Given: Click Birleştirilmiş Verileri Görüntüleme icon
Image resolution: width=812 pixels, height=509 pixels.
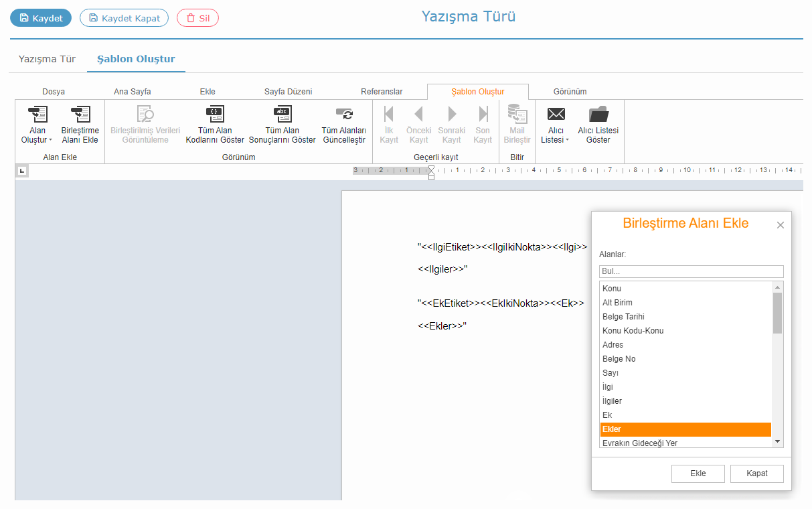Looking at the screenshot, I should tap(145, 115).
